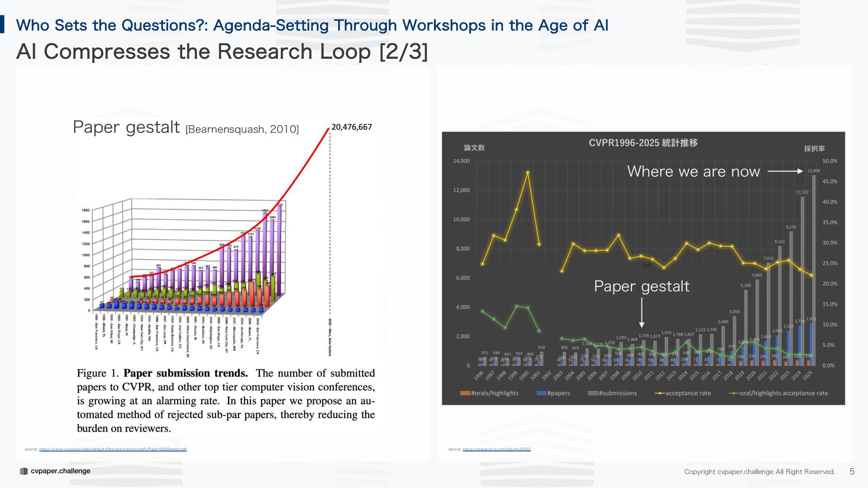Click the 20,476,667 projection label
Viewport: 868px width, 488px height.
click(x=351, y=127)
